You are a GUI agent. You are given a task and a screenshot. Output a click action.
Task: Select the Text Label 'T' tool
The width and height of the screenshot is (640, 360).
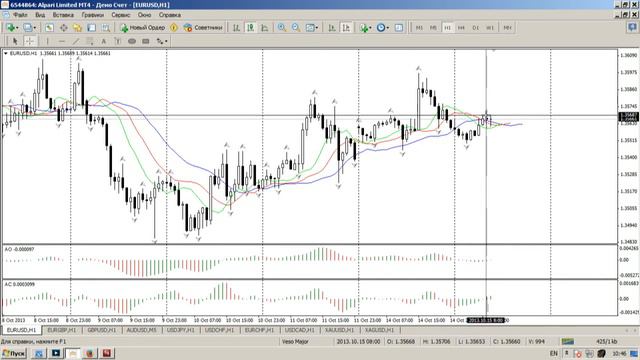118,41
